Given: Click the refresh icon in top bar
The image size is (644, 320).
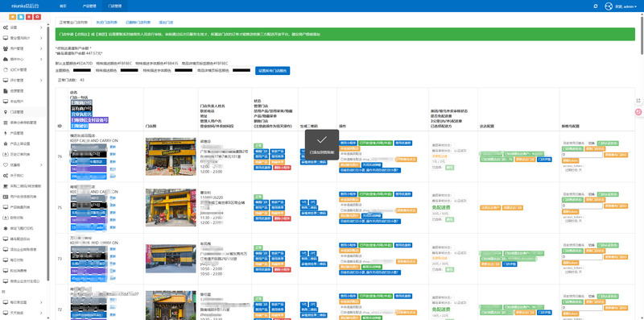Looking at the screenshot, I should [596, 6].
